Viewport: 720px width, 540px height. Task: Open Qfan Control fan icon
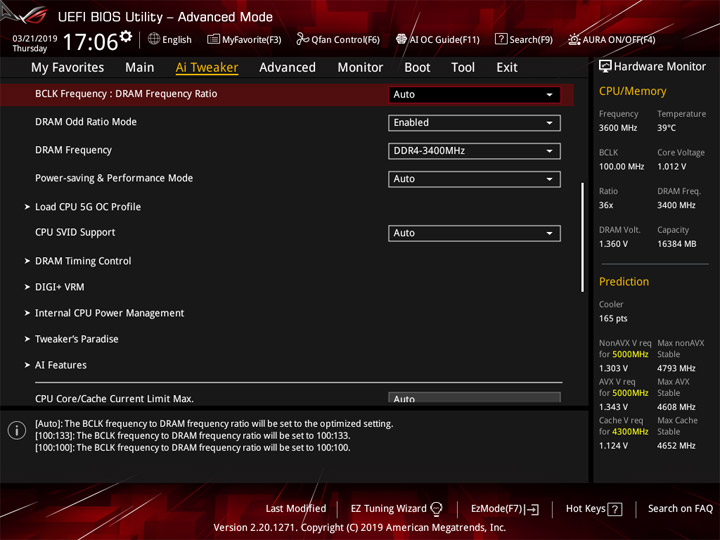pyautogui.click(x=302, y=39)
